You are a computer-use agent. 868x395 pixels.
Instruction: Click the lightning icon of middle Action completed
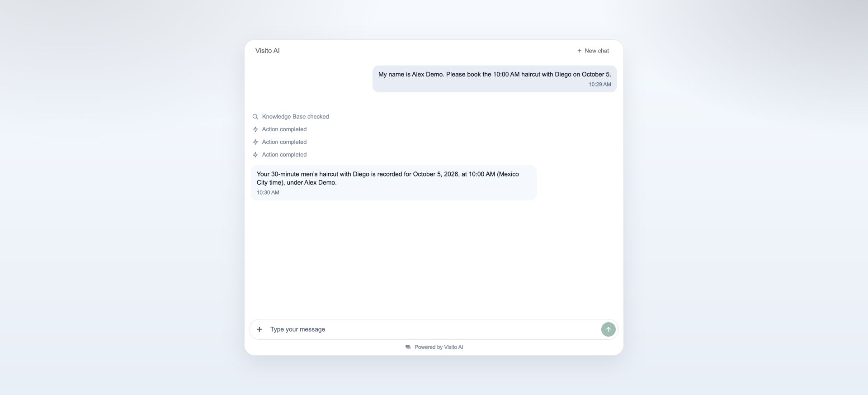[x=255, y=142]
